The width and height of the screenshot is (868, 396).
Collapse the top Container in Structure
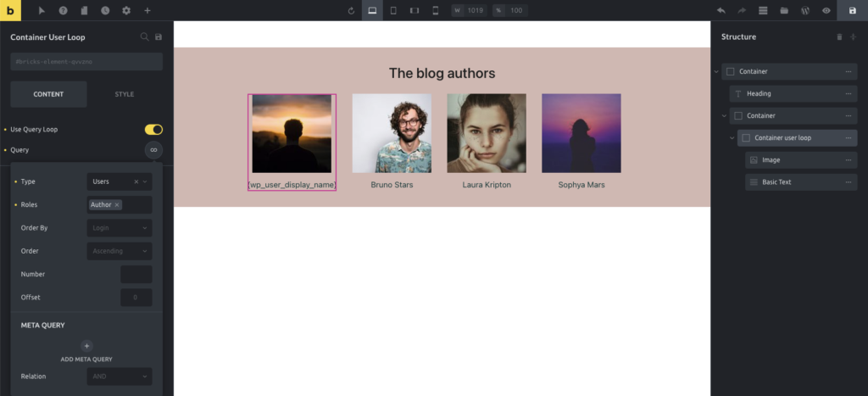point(716,72)
